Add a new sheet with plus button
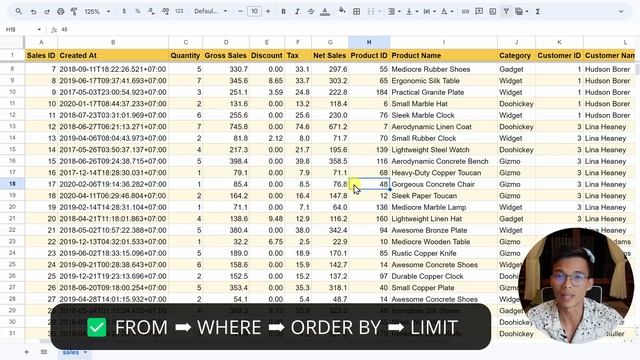640x360 pixels. pos(27,352)
